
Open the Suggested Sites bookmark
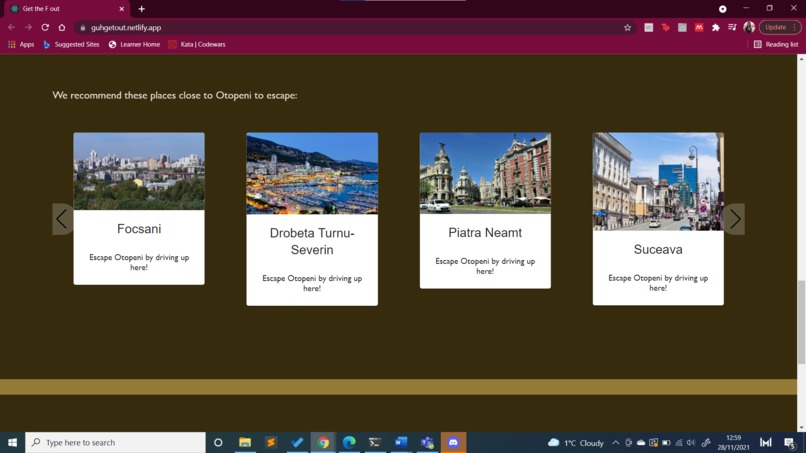pos(71,45)
